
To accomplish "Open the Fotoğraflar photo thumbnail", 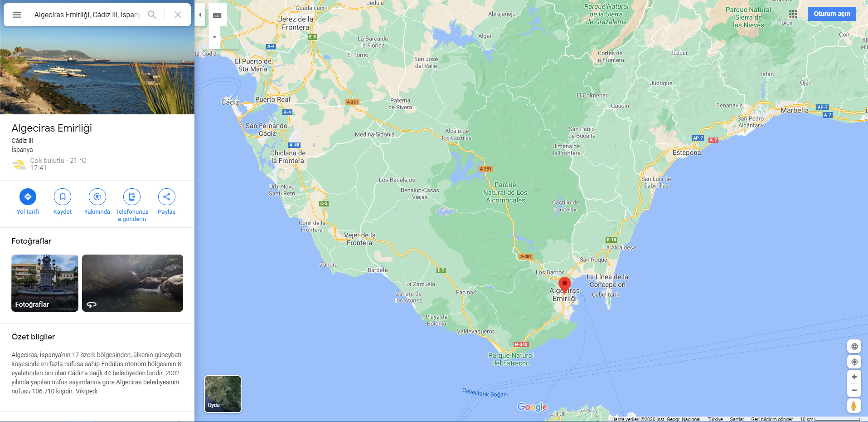I will pos(45,283).
